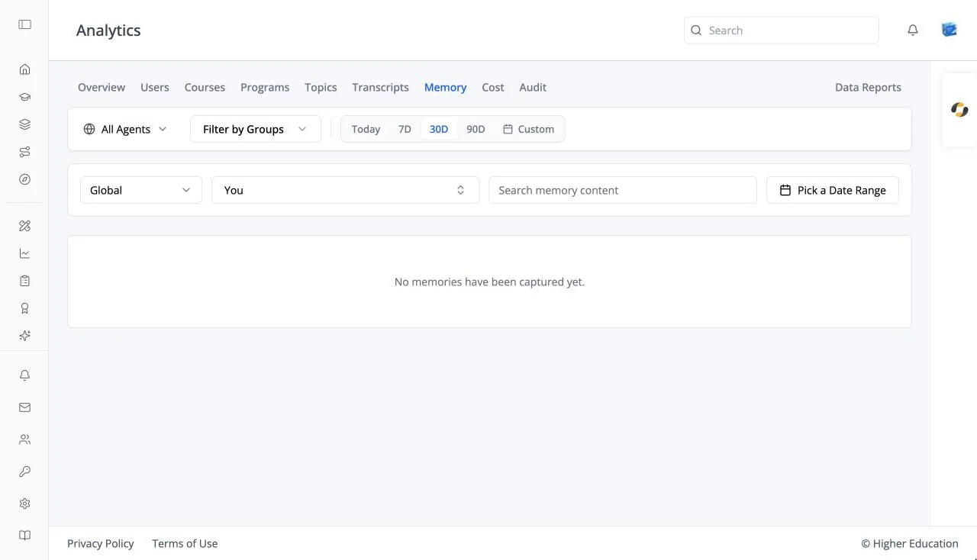Switch to the Overview tab
Screen dimensions: 977x560
click(x=102, y=87)
